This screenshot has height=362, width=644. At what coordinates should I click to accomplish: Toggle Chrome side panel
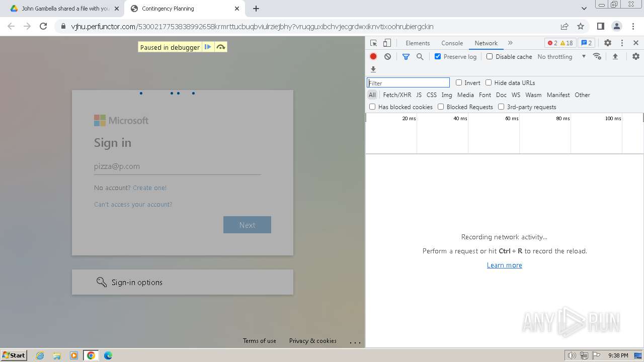[600, 27]
